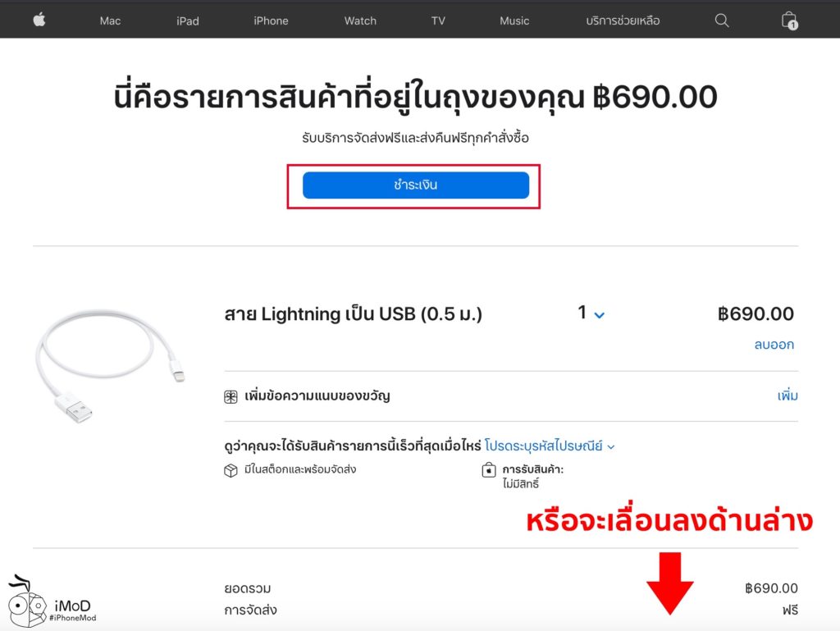This screenshot has width=840, height=631.
Task: Click the iMoD watermark logo
Action: tap(52, 602)
